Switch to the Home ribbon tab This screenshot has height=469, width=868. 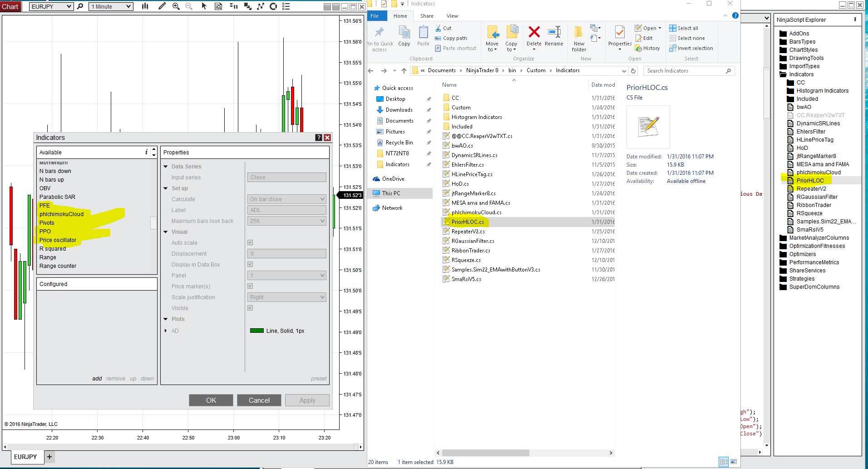tap(400, 16)
